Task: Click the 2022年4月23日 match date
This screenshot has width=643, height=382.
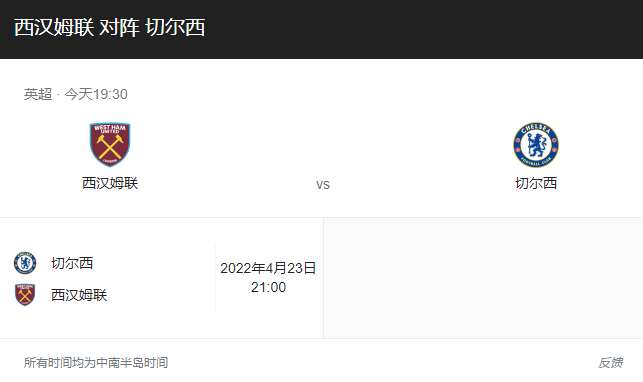Action: 268,268
